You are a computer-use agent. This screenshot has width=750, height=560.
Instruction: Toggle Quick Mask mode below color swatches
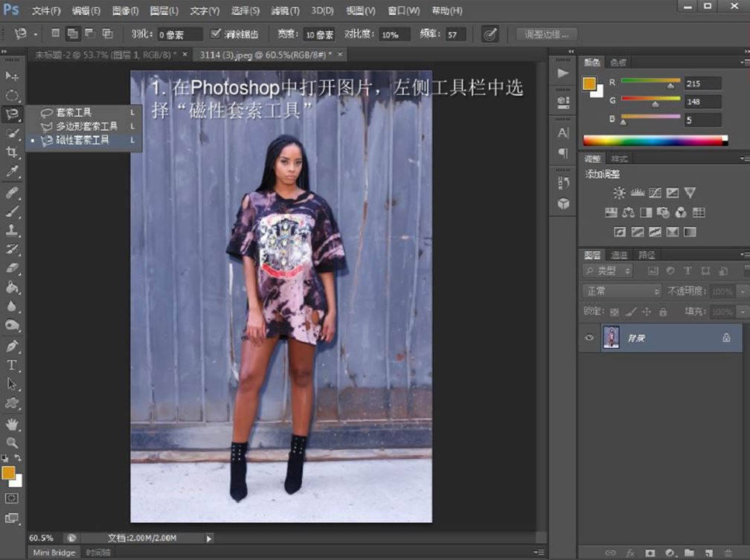point(12,498)
